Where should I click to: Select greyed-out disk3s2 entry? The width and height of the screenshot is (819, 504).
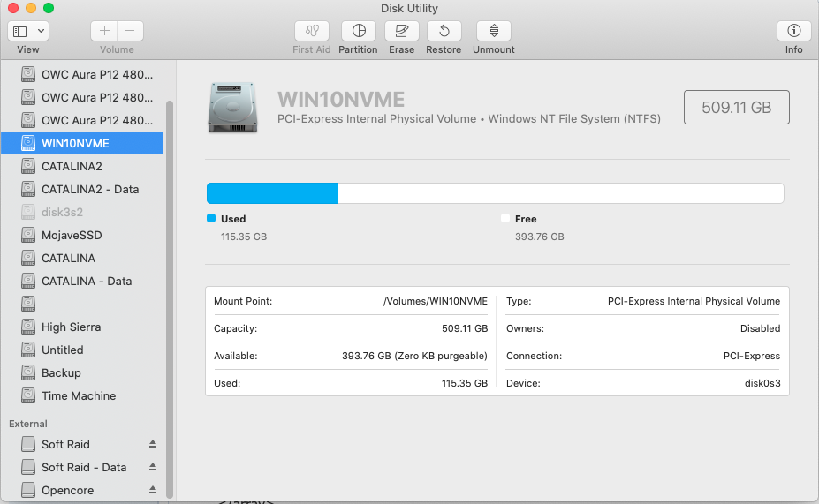pyautogui.click(x=82, y=212)
